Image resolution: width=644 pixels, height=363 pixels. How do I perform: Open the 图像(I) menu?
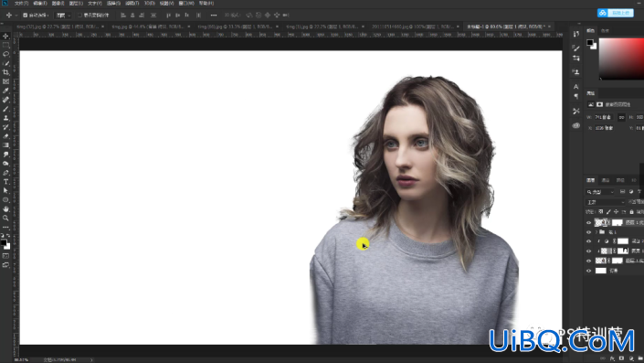pyautogui.click(x=58, y=4)
